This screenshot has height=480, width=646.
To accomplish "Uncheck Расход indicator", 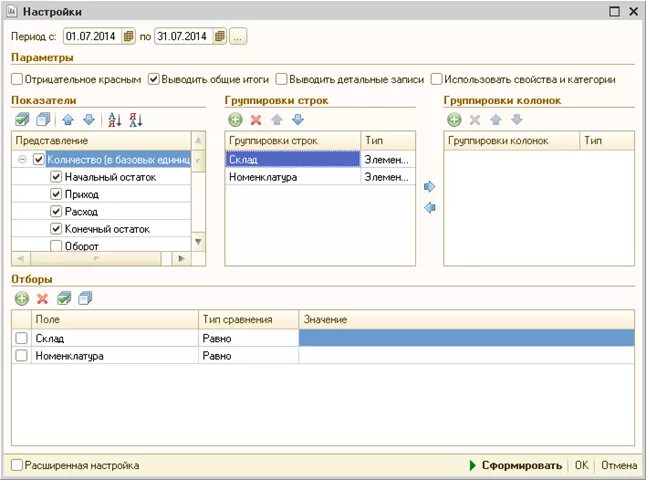I will 56,211.
